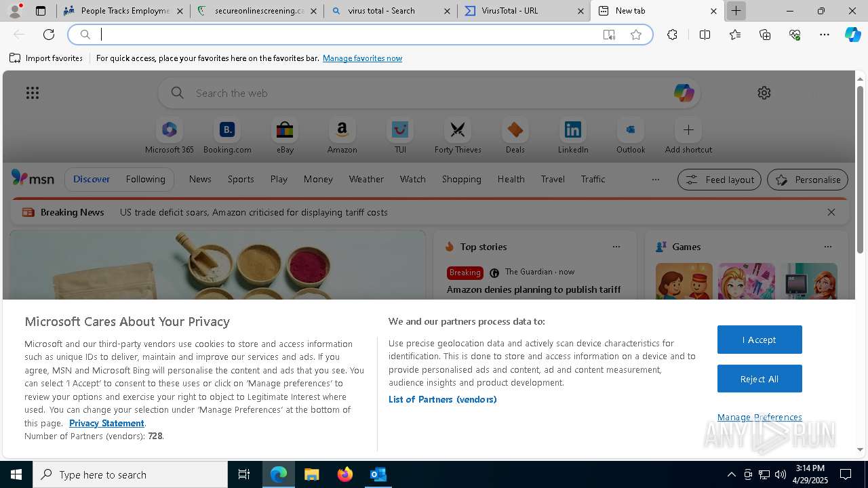Open the Weather category
Screen dimensions: 868x488
(x=366, y=179)
